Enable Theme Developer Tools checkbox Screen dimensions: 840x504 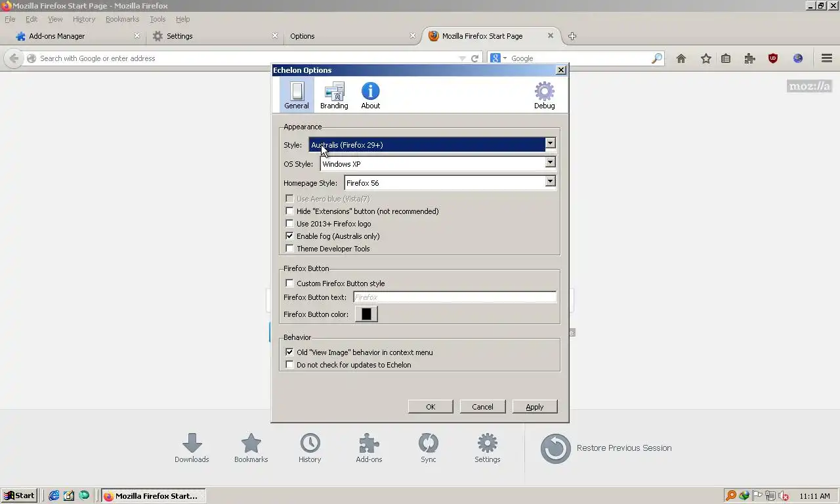289,249
